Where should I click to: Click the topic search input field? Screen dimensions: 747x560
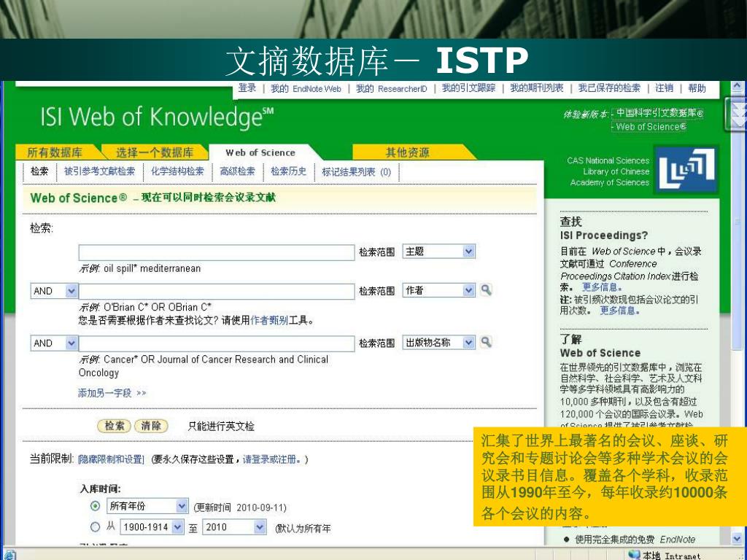pyautogui.click(x=217, y=252)
